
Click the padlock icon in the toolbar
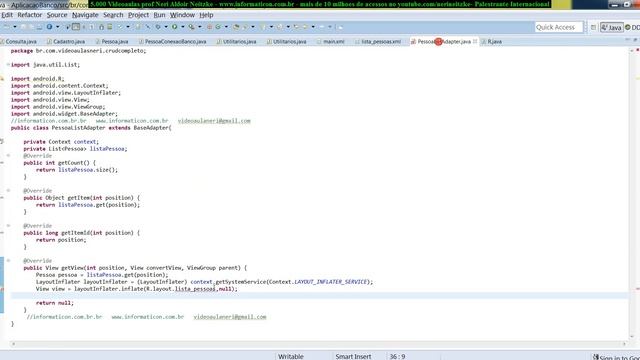pos(101,27)
